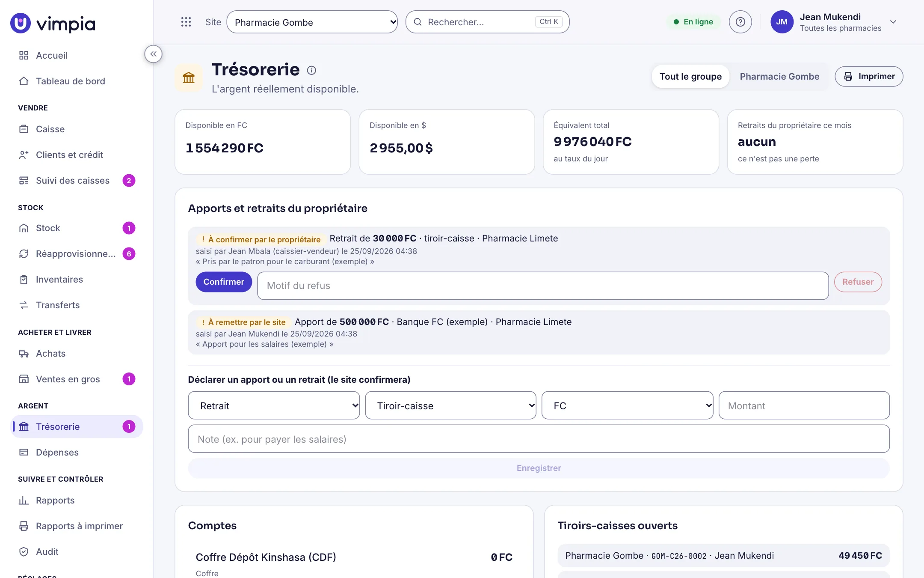
Task: Click the Montant input field
Action: [x=804, y=405]
